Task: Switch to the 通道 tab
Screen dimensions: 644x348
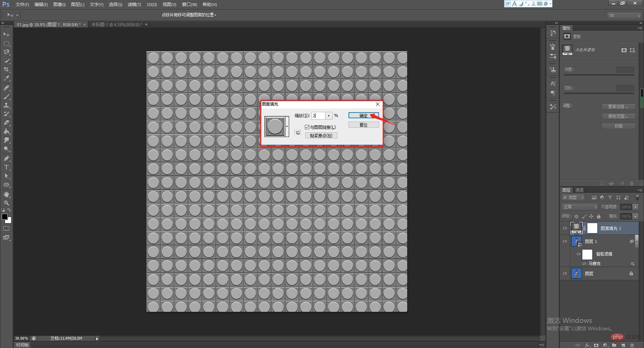Action: pyautogui.click(x=579, y=190)
